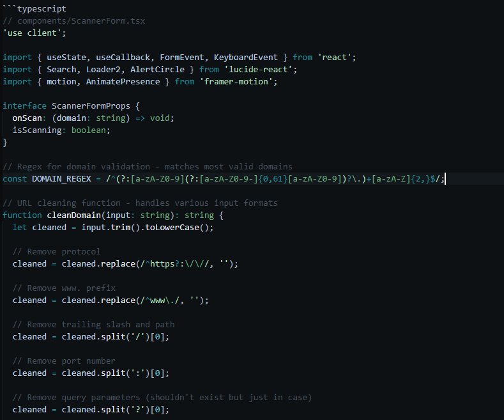Image resolution: width=504 pixels, height=420 pixels.
Task: Click 'AlertCircle' in the lucide-react import
Action: 158,70
